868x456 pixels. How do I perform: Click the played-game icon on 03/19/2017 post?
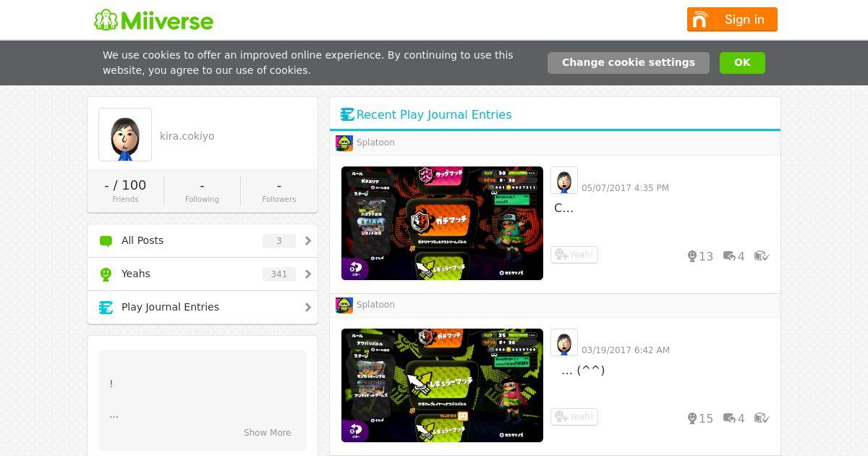point(762,418)
